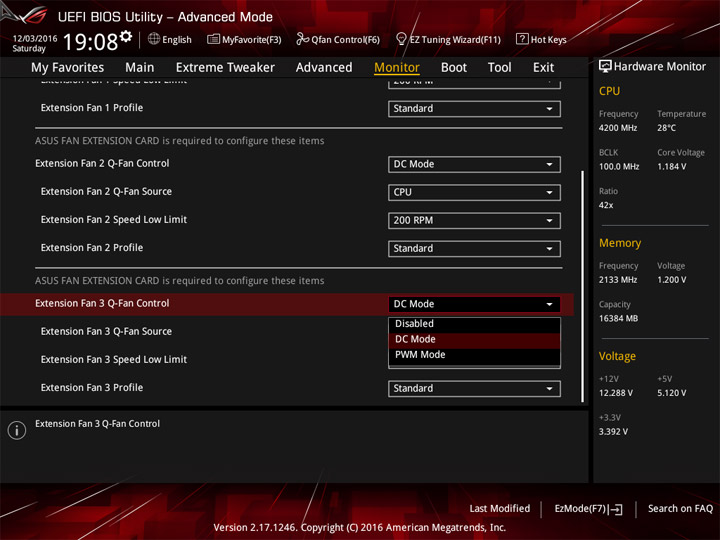Click the EZ Tuning Wizard bulb icon
The image size is (720, 540).
[x=401, y=39]
